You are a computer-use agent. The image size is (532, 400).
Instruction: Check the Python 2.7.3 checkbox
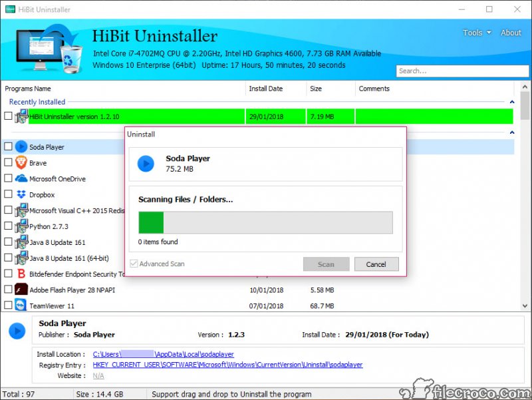click(x=8, y=226)
